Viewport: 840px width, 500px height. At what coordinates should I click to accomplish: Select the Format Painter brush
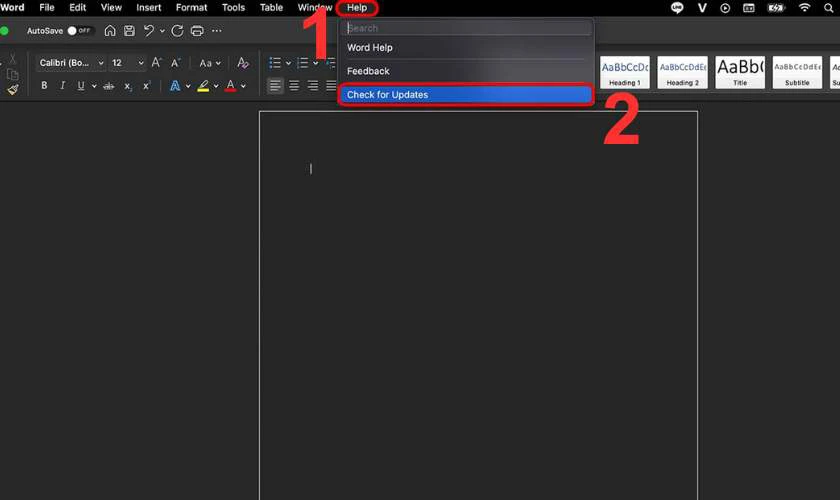(12, 89)
